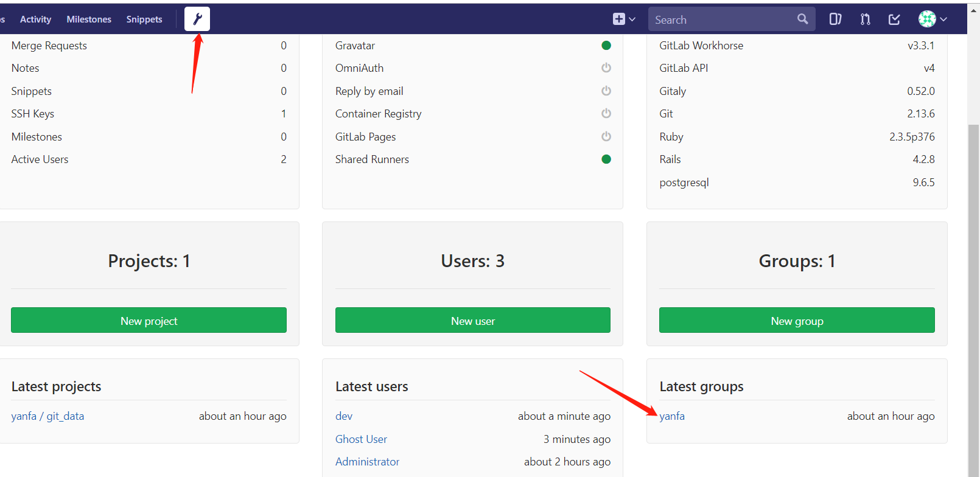Open the Merge requests icon in top bar
Screen dimensions: 980x477
pyautogui.click(x=865, y=19)
